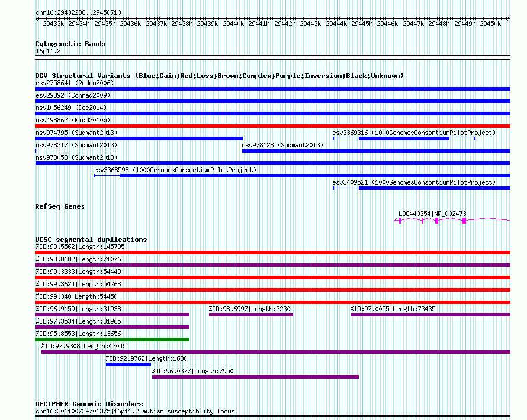Select duplication %ID:97.9308 Length:42045 label

(83, 346)
